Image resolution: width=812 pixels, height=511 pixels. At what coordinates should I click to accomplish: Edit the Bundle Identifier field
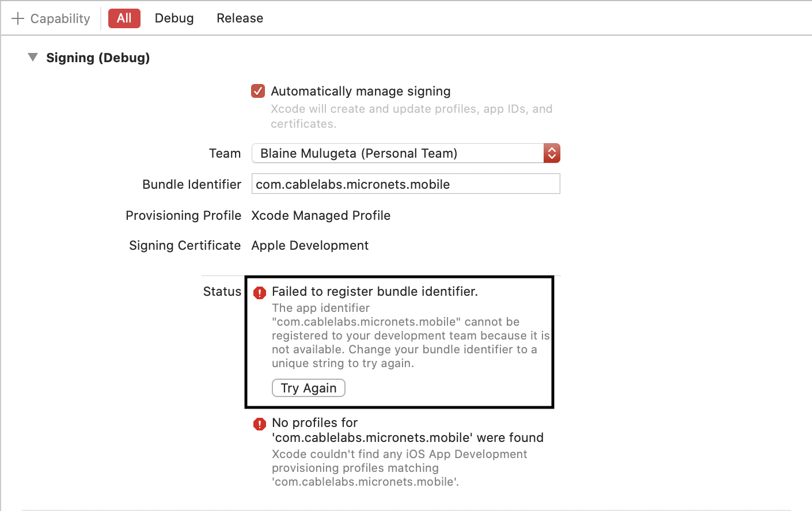click(405, 184)
